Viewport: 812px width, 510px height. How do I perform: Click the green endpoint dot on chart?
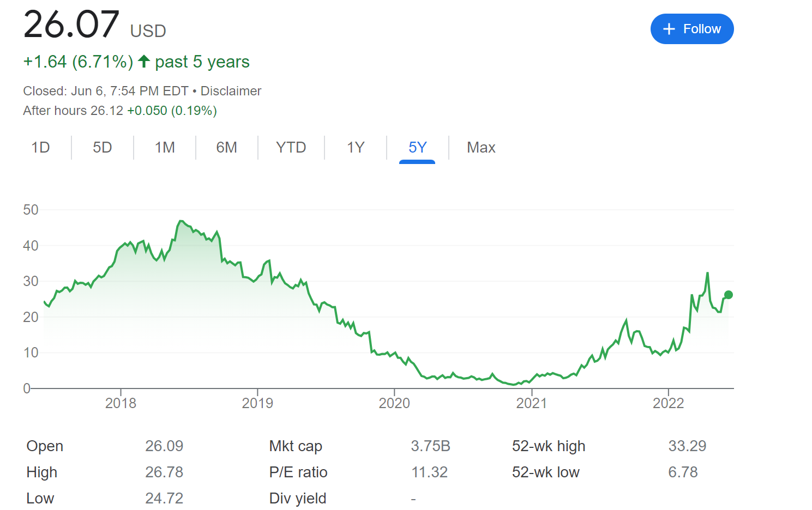728,295
